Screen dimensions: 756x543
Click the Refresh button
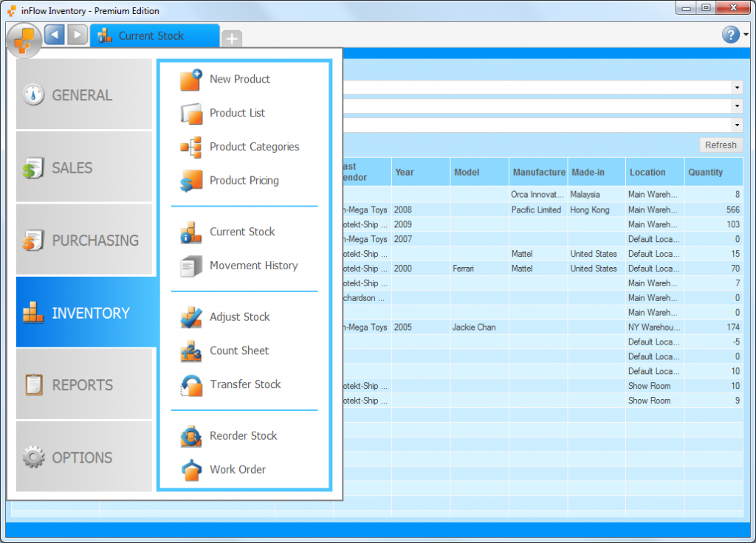(721, 145)
